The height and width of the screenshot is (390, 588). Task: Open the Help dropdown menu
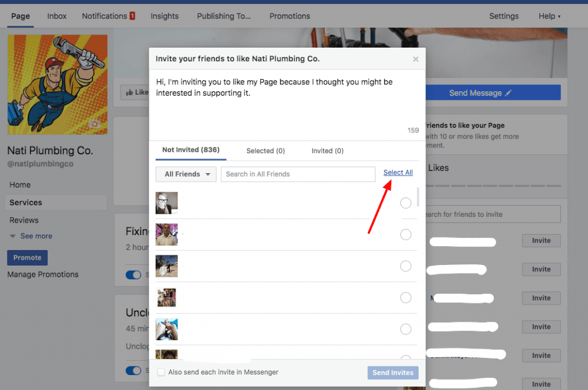click(550, 16)
